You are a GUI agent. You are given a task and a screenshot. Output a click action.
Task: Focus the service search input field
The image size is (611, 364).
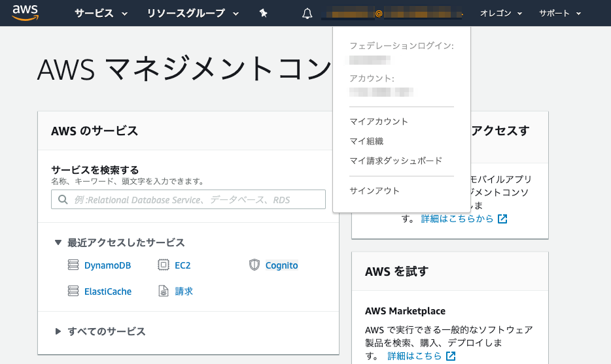(x=188, y=199)
